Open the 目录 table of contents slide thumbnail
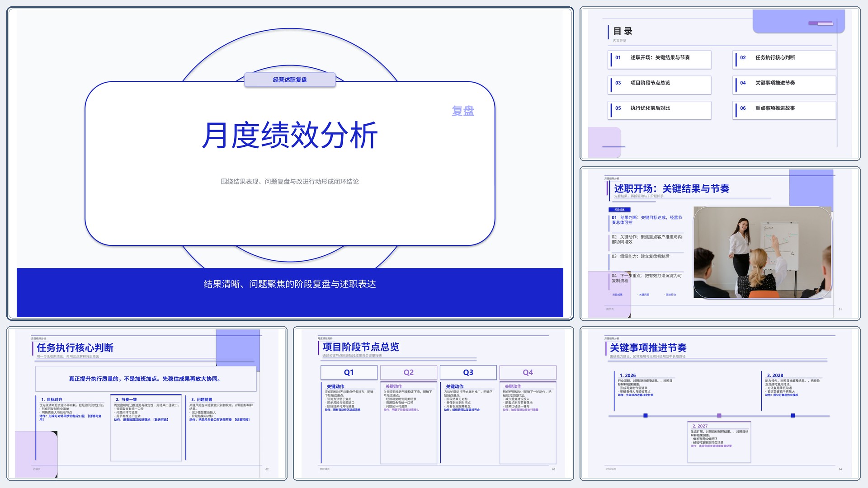This screenshot has width=868, height=488. coord(720,84)
